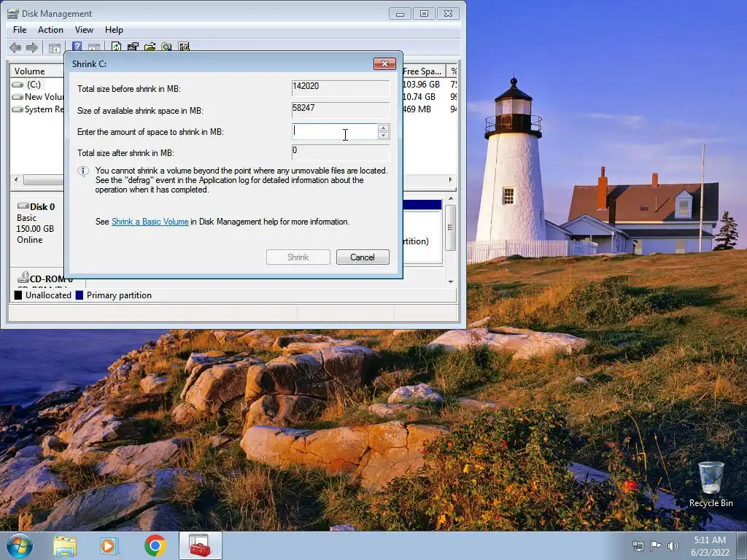Click the Free Space column header

(x=424, y=71)
